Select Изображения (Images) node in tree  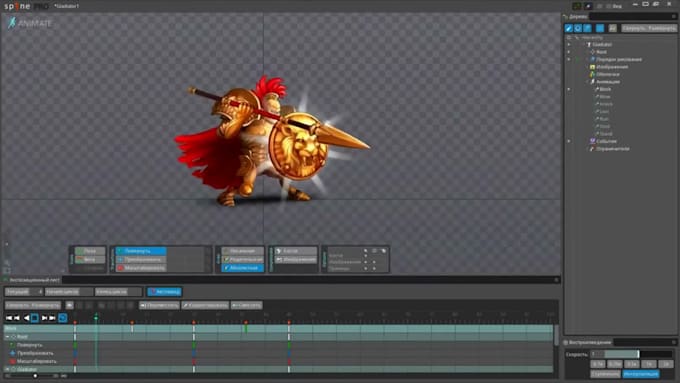[612, 67]
